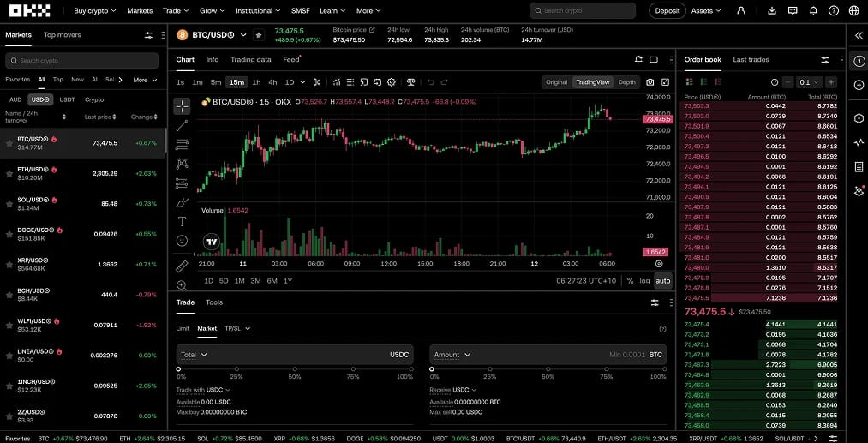Select the USDT market filter

point(67,99)
